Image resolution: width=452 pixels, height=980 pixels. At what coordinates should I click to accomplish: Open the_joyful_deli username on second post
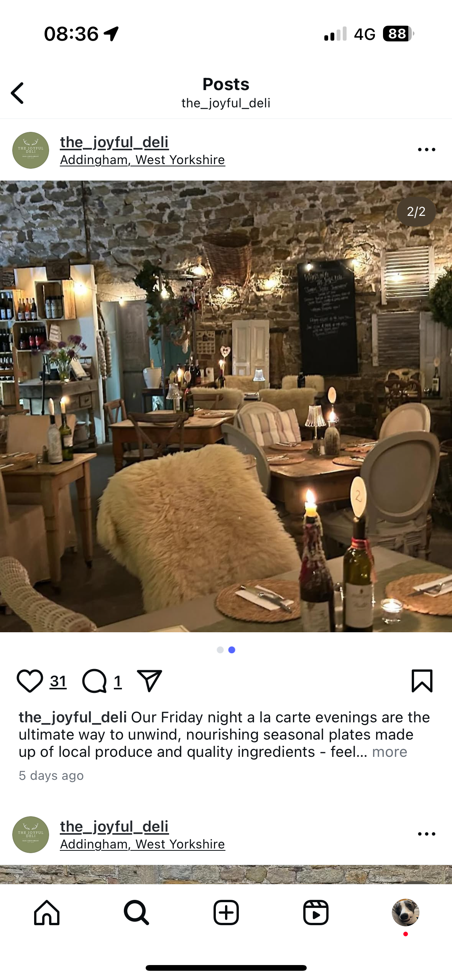pyautogui.click(x=114, y=827)
